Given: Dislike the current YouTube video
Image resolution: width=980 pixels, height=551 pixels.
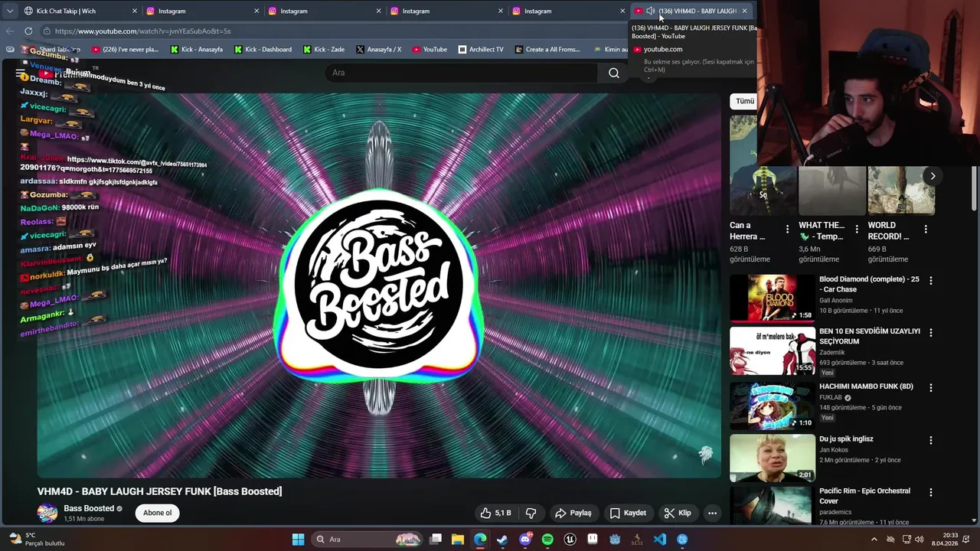Looking at the screenshot, I should [x=531, y=513].
